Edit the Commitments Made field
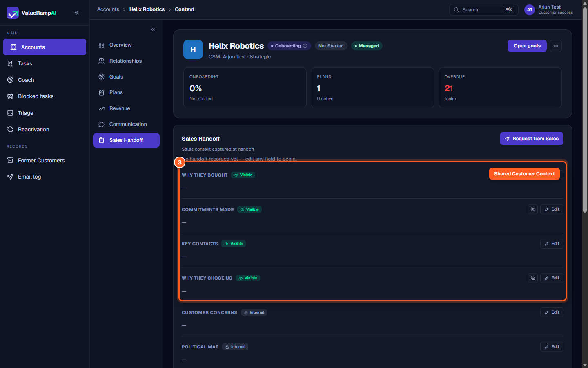Image resolution: width=588 pixels, height=368 pixels. 552,209
